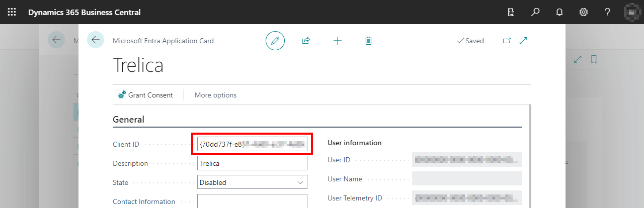Click the User Telemetry ID label
Screen dimensions: 644x208
[x=354, y=198]
